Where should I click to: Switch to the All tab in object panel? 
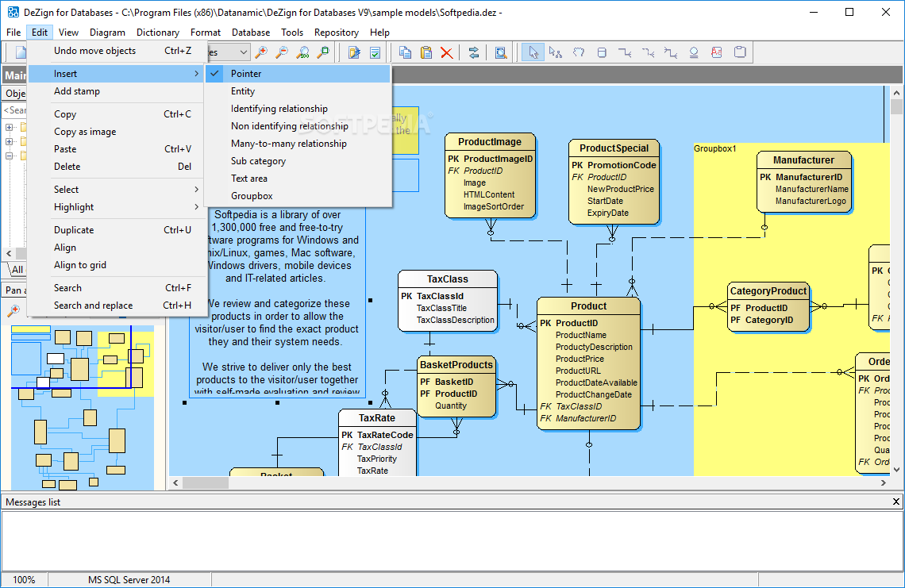tap(17, 270)
